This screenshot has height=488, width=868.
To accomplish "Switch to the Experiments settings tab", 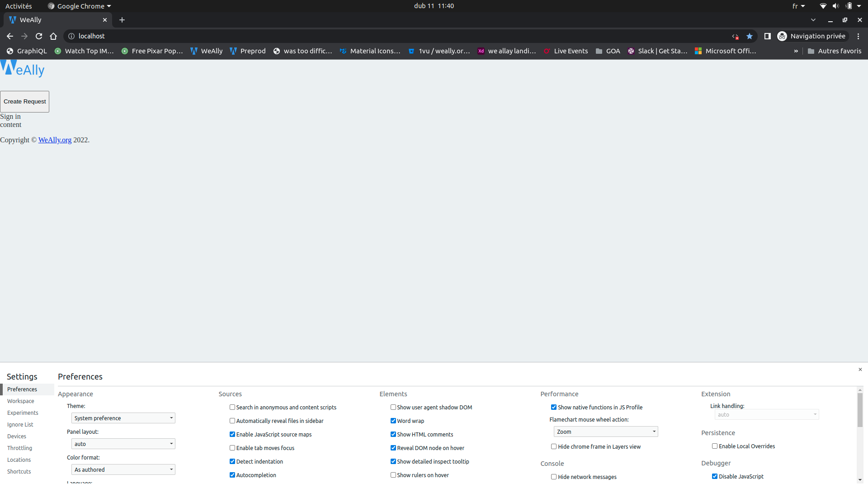I will click(x=23, y=413).
